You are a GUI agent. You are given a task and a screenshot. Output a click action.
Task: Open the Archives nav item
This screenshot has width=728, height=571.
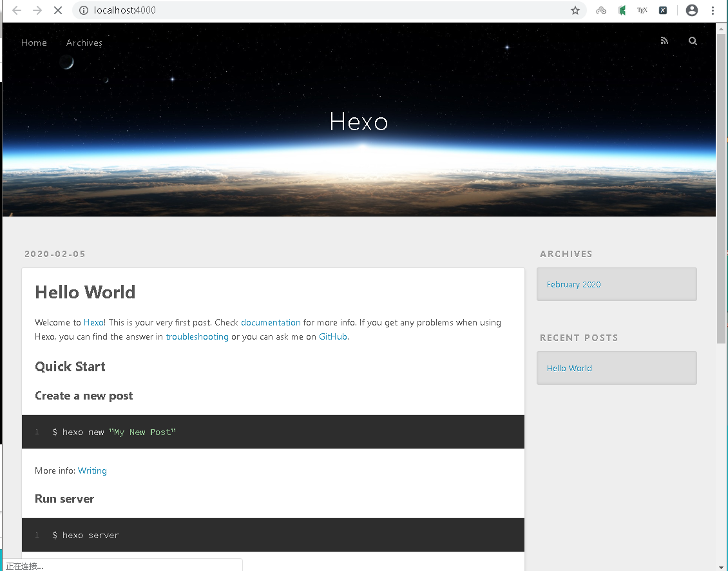coord(84,43)
